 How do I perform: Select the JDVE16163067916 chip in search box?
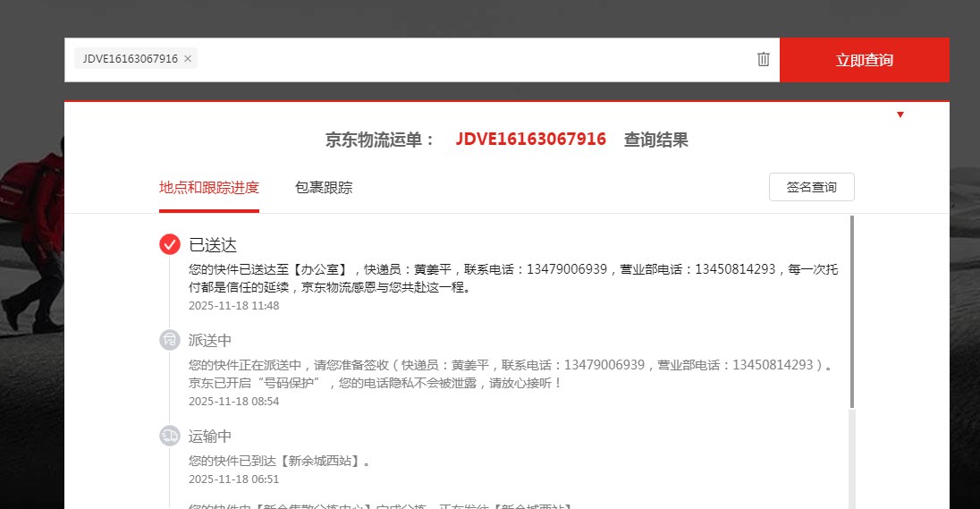click(130, 59)
